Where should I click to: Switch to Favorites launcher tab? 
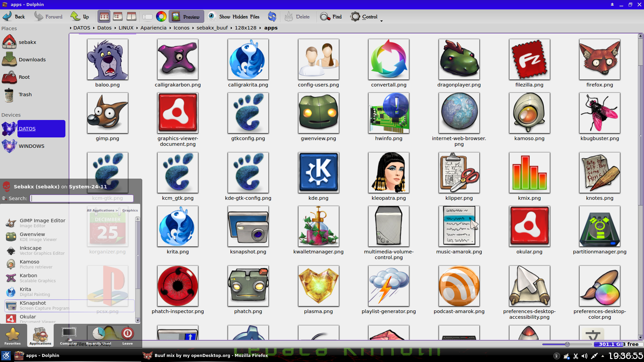12,336
